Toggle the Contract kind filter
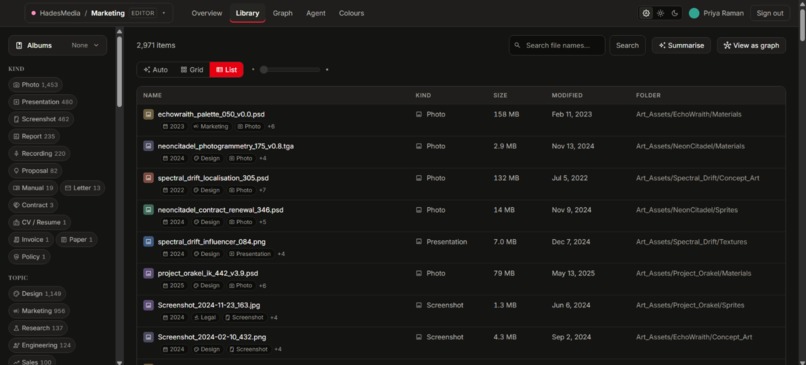 click(33, 205)
